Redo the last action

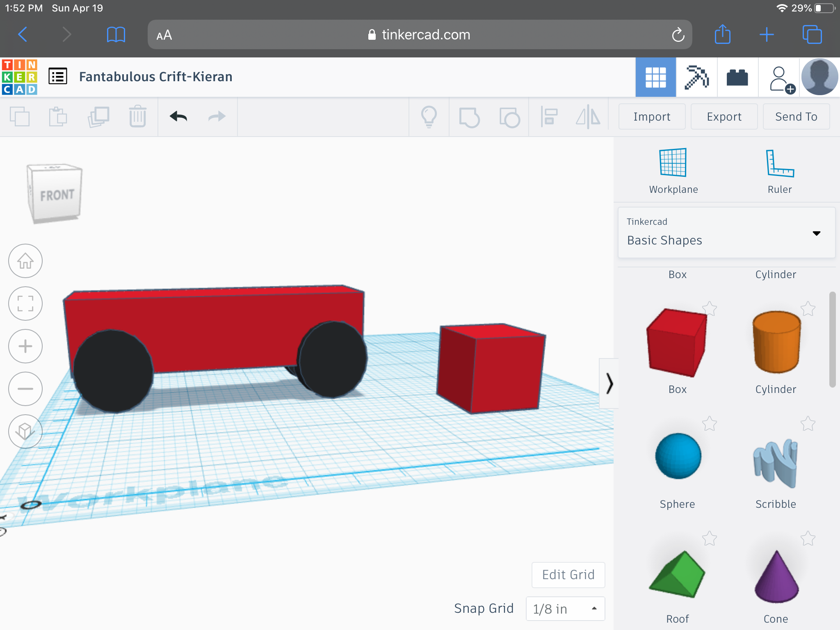click(x=217, y=117)
